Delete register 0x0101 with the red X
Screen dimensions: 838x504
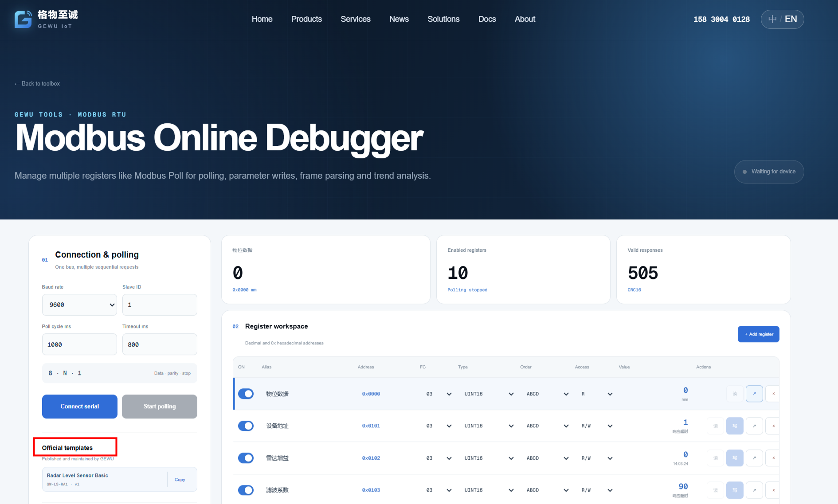(773, 426)
